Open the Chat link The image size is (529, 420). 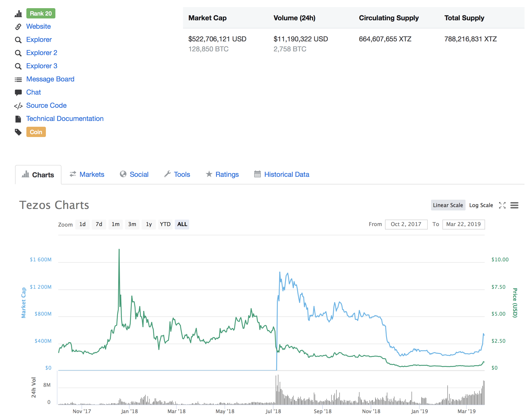tap(33, 92)
